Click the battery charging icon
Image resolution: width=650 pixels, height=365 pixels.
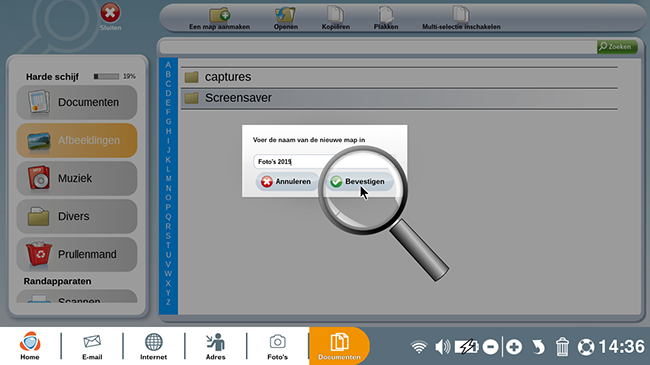pos(466,347)
